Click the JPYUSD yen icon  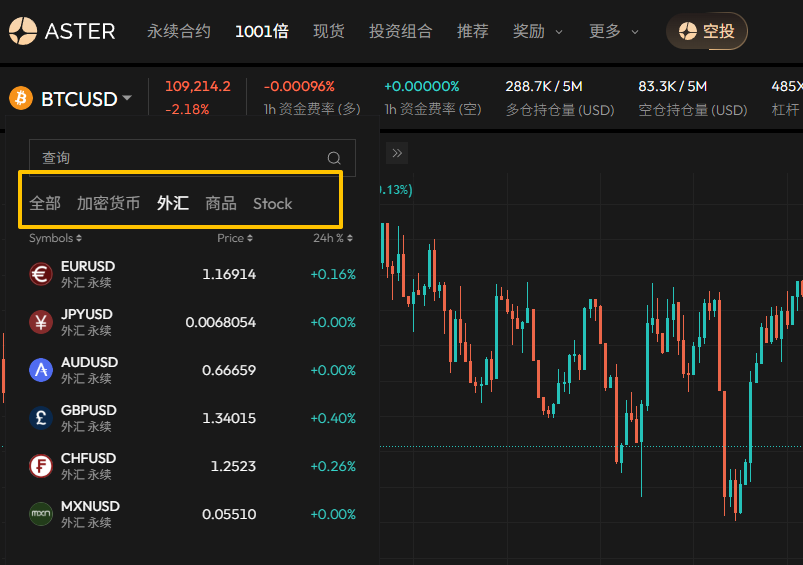(x=41, y=322)
